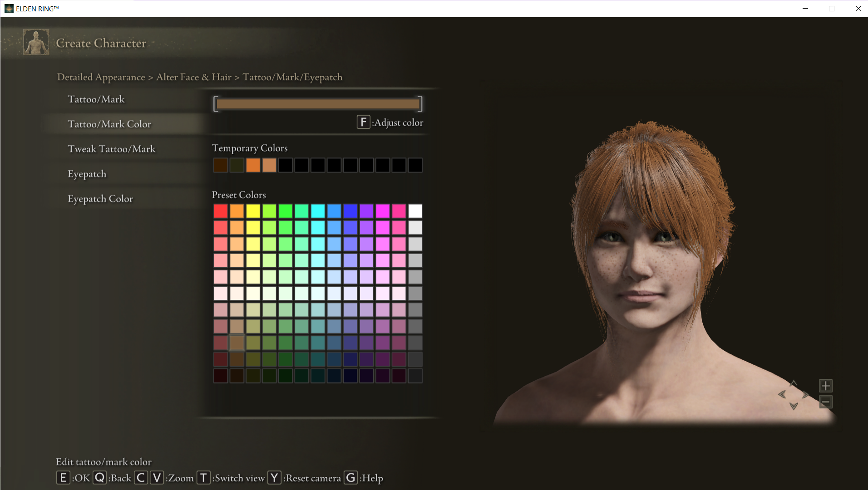Click the F key Adjust color icon

click(363, 122)
